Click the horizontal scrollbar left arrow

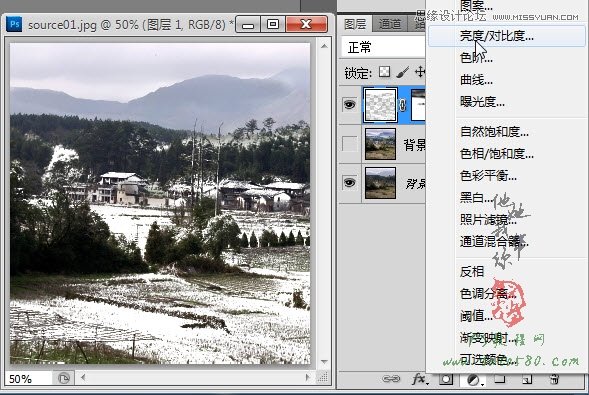point(83,377)
